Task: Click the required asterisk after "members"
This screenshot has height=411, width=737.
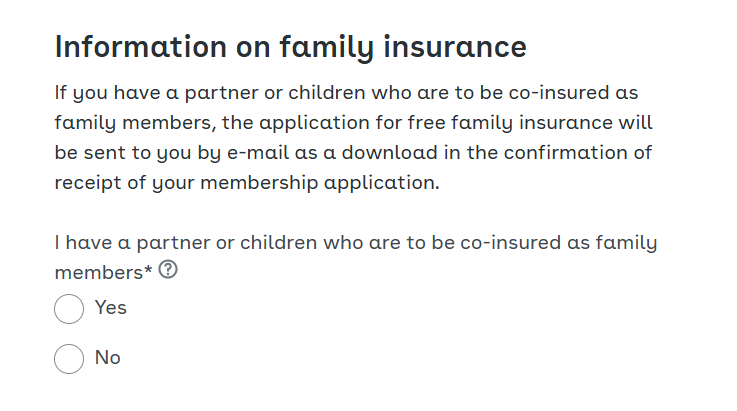Action: point(148,269)
